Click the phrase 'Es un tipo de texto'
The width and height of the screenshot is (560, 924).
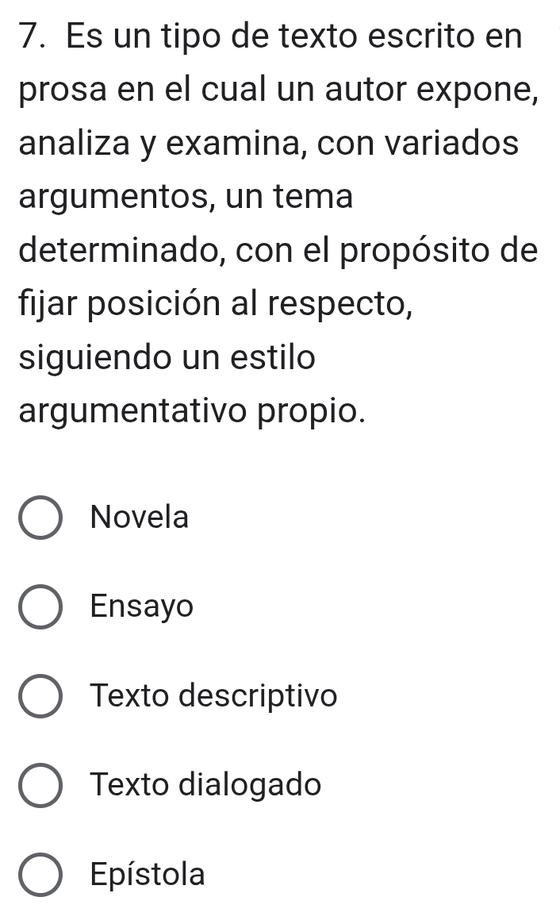click(212, 36)
